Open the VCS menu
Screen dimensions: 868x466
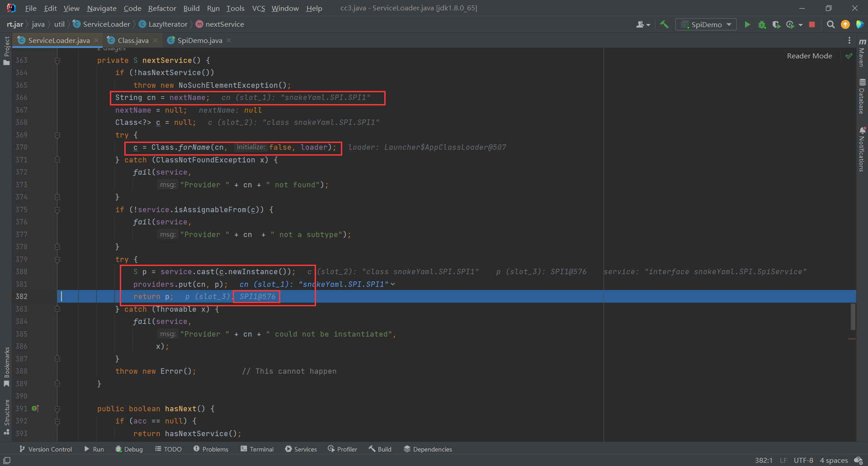(x=258, y=8)
